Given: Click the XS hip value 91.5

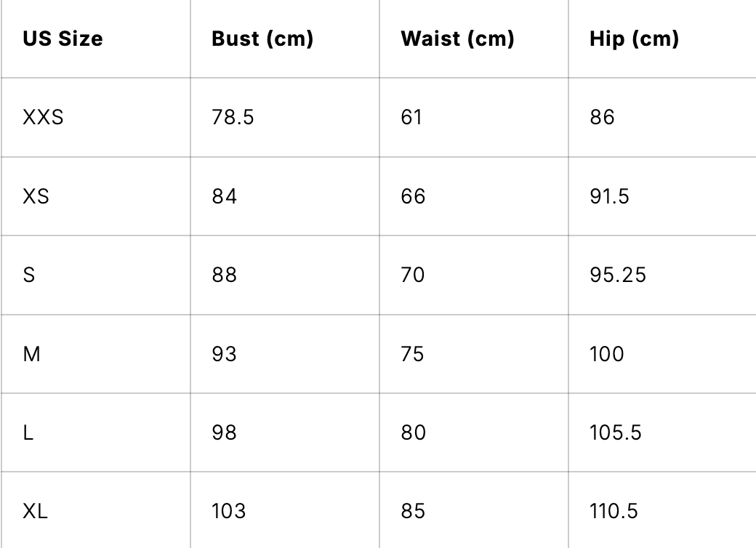Looking at the screenshot, I should [x=609, y=196].
